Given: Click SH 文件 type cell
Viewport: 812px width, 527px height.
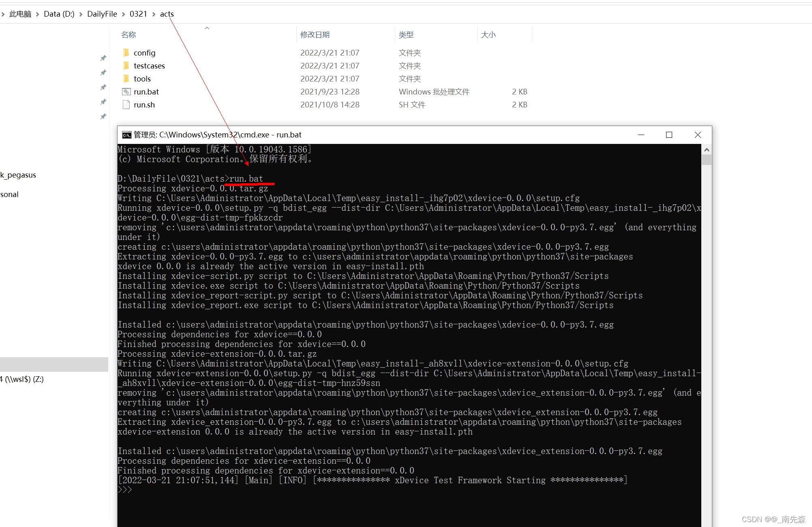Looking at the screenshot, I should click(412, 105).
